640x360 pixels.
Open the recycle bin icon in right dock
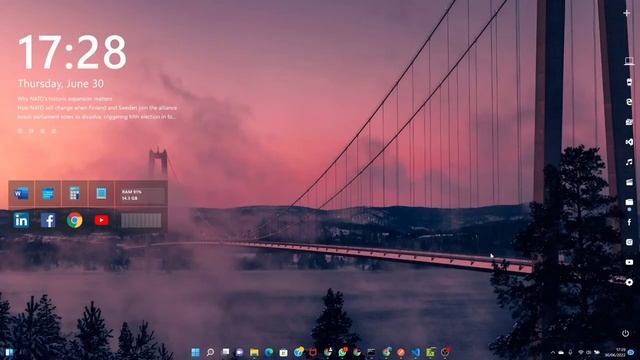pyautogui.click(x=629, y=82)
